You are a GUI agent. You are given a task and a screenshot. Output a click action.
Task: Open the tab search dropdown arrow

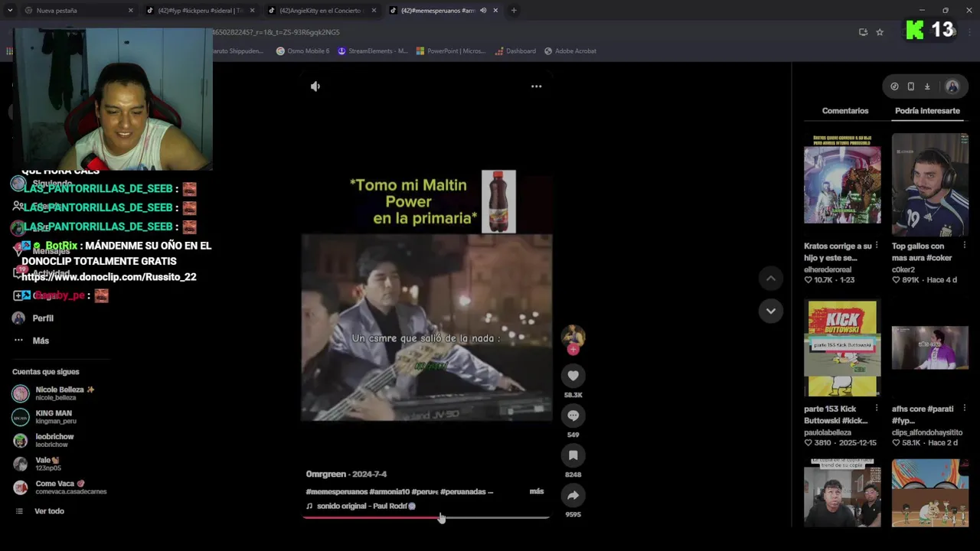click(9, 11)
